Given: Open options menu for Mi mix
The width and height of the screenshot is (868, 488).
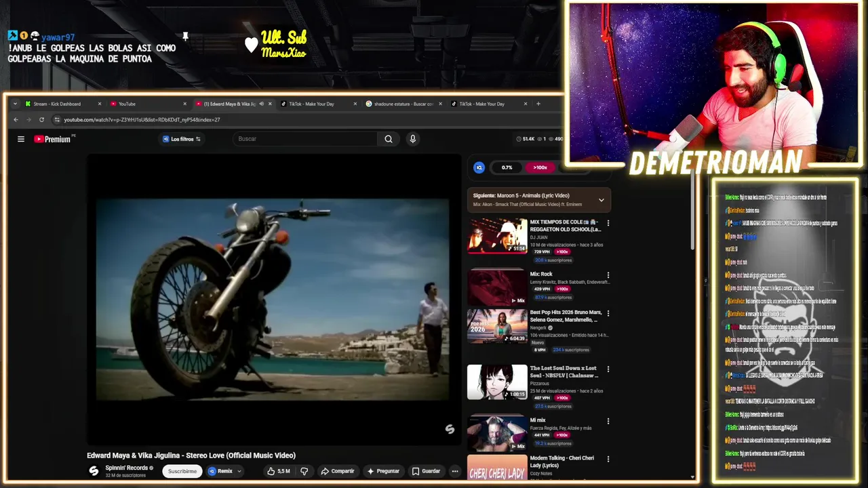Looking at the screenshot, I should [x=608, y=421].
